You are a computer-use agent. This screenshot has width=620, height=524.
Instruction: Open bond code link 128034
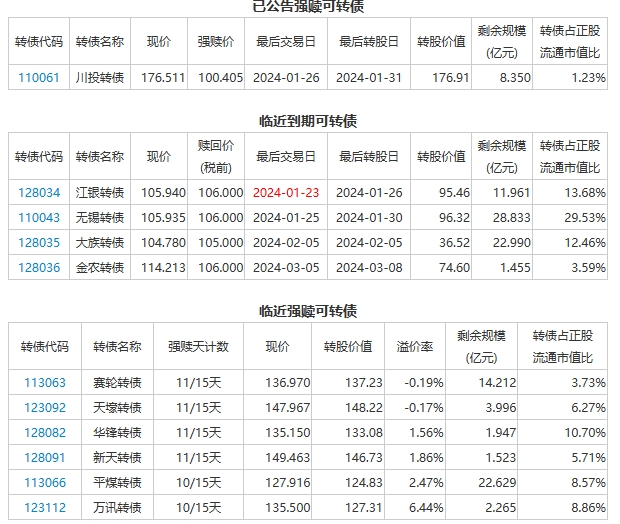pos(39,193)
